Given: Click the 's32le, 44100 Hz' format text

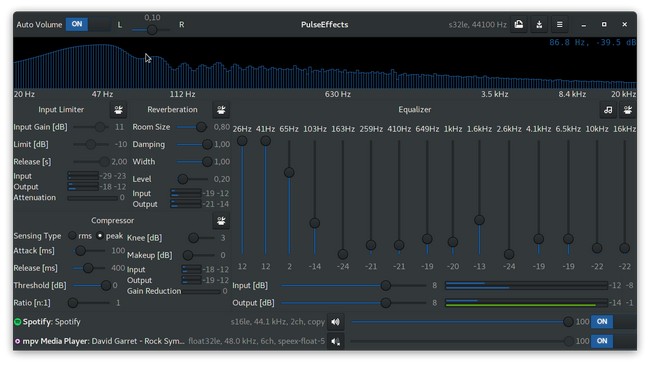Looking at the screenshot, I should pyautogui.click(x=478, y=24).
